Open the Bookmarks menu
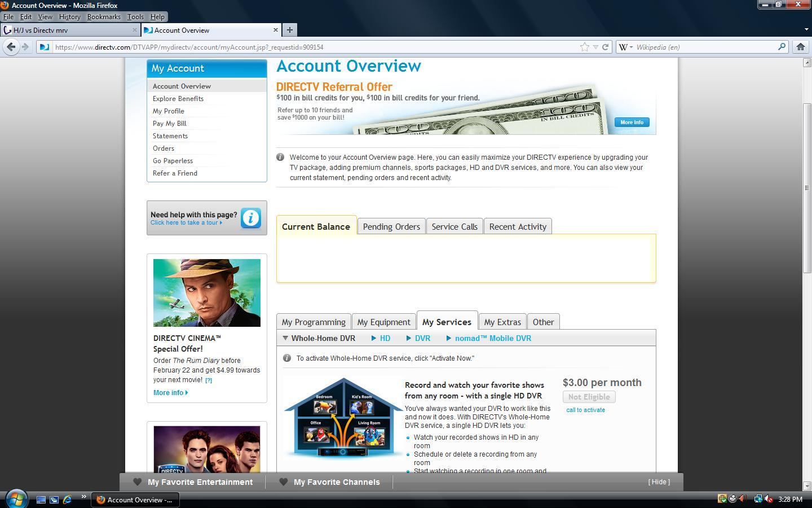Viewport: 812px width, 508px height. pyautogui.click(x=104, y=17)
